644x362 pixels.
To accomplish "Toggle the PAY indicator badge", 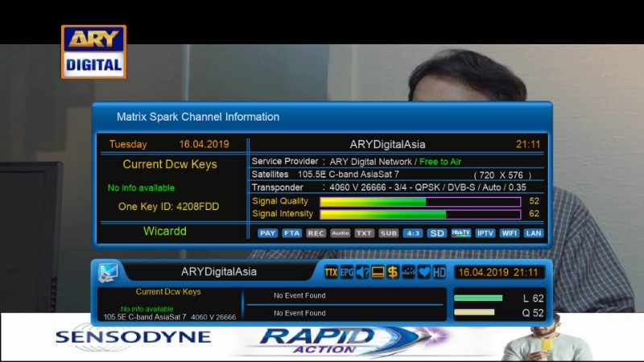I will click(268, 233).
